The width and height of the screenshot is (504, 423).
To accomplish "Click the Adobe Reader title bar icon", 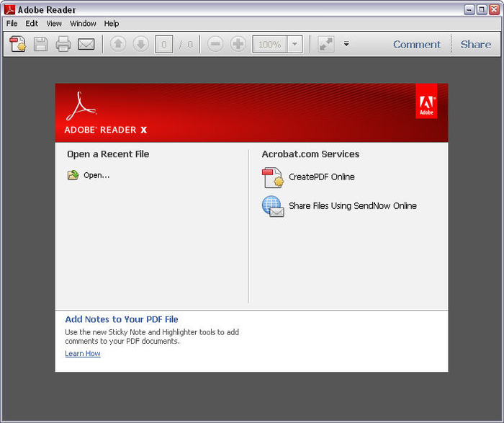I will pyautogui.click(x=9, y=9).
